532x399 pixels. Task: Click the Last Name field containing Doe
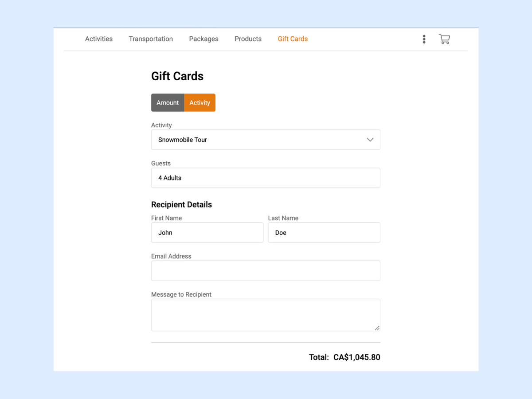(x=324, y=232)
